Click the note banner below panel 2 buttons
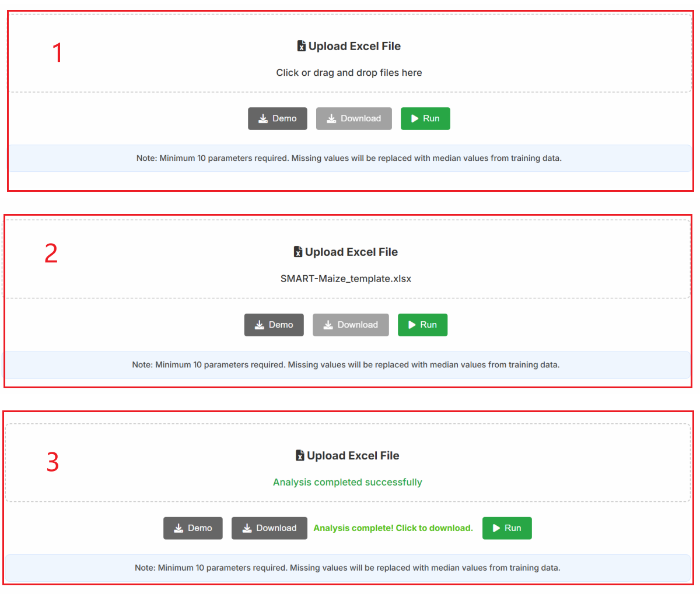The image size is (700, 594). tap(345, 365)
